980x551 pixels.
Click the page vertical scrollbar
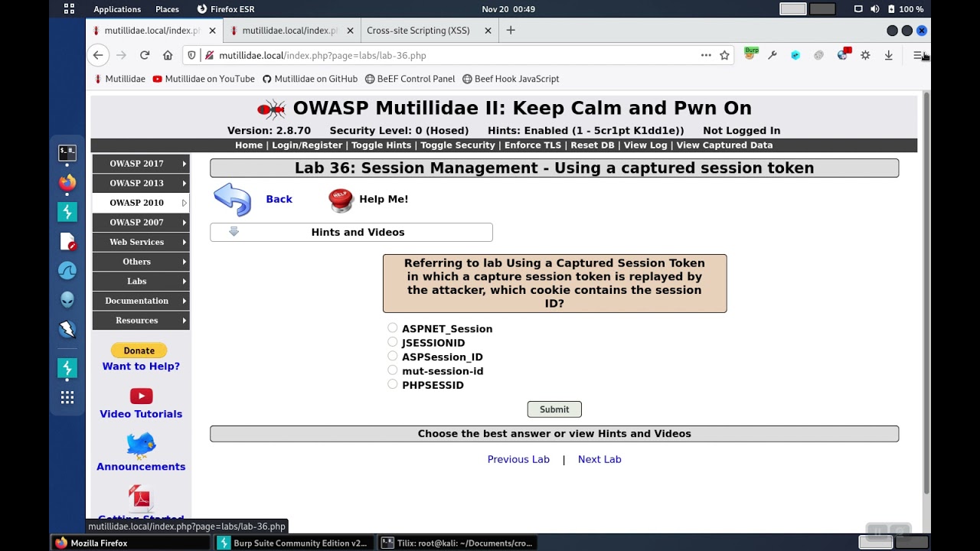pos(926,294)
